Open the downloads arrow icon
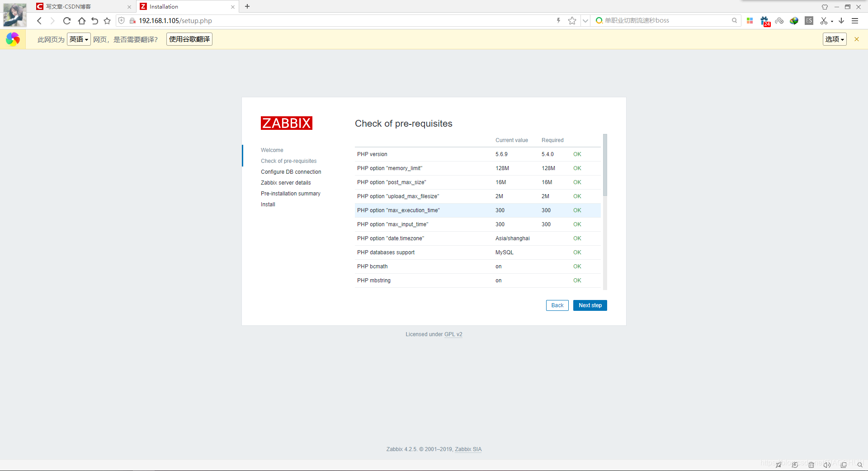Image resolution: width=868 pixels, height=471 pixels. pyautogui.click(x=841, y=21)
